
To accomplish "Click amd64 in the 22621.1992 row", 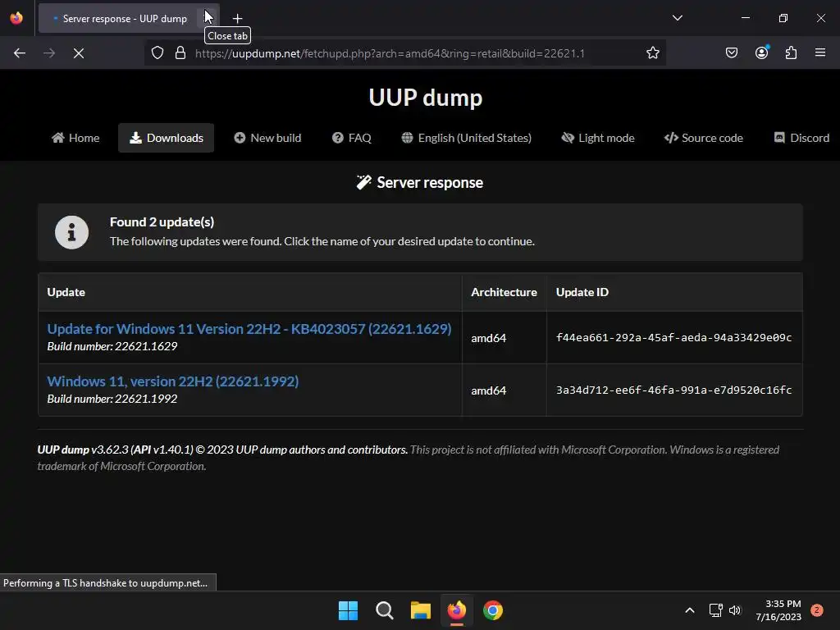I will [x=489, y=390].
